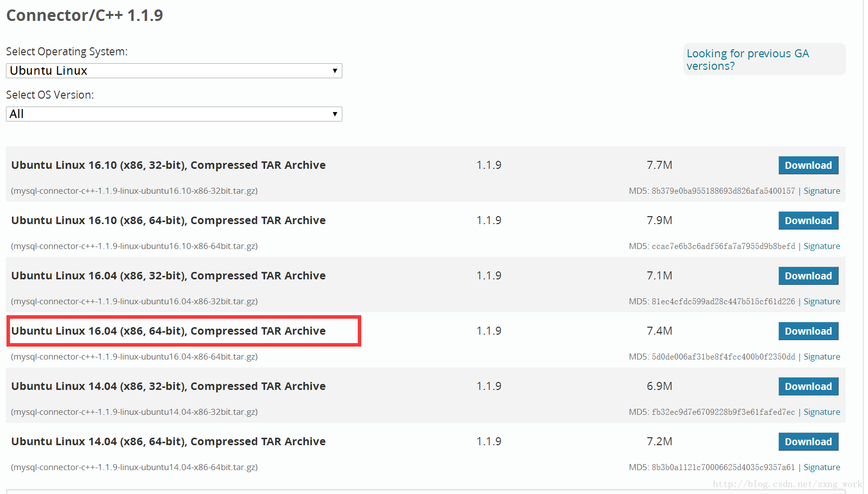The image size is (868, 494).
Task: Open the Select Operating System dropdown
Action: tap(174, 71)
